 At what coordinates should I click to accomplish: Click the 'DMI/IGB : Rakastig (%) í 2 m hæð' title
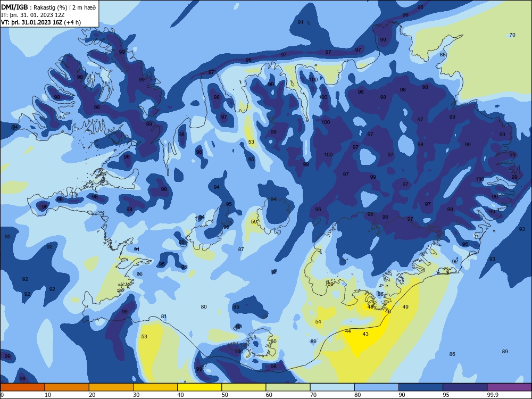point(48,7)
